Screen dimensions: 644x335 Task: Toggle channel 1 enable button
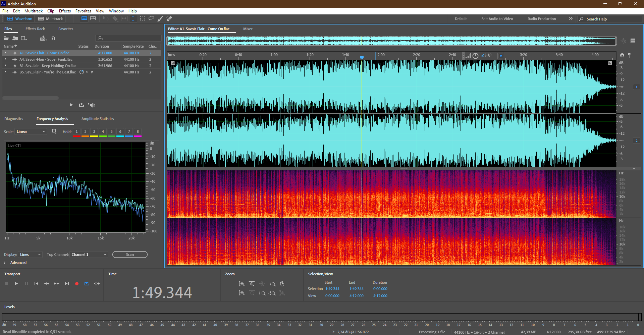click(x=636, y=87)
